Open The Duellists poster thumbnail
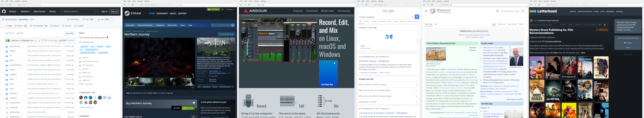The height and width of the screenshot is (118, 644). pos(553,68)
